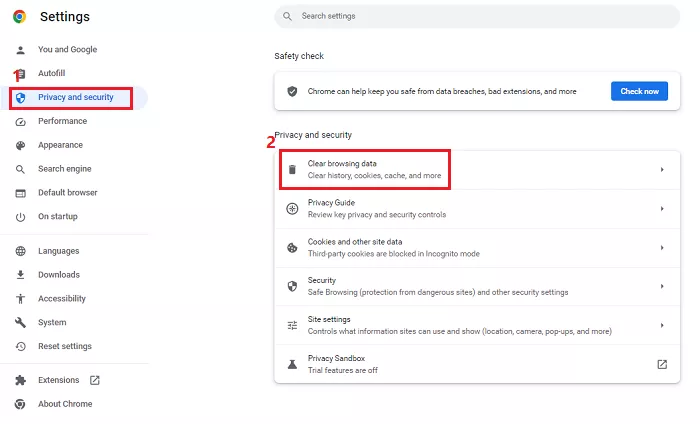The height and width of the screenshot is (424, 700).
Task: Expand the Site settings row arrow
Action: (x=662, y=326)
